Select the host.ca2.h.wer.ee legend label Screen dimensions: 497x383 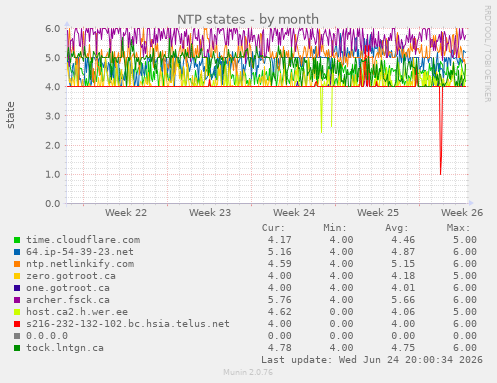point(77,312)
